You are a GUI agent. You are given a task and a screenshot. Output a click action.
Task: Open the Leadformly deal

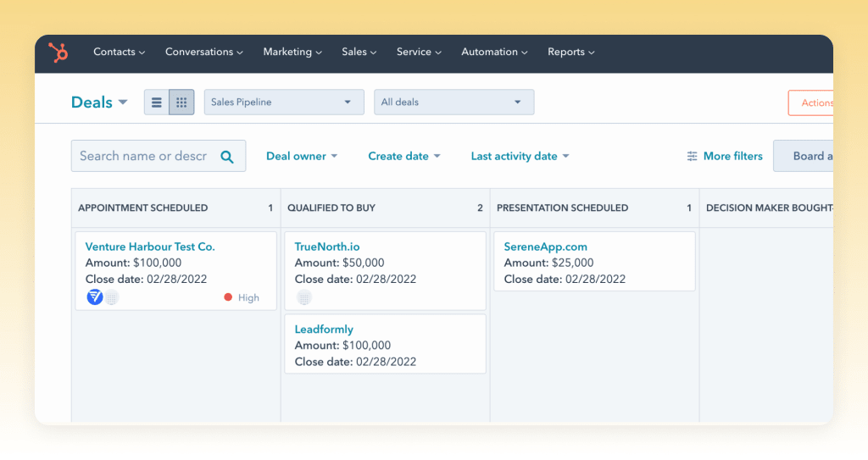[x=324, y=330]
